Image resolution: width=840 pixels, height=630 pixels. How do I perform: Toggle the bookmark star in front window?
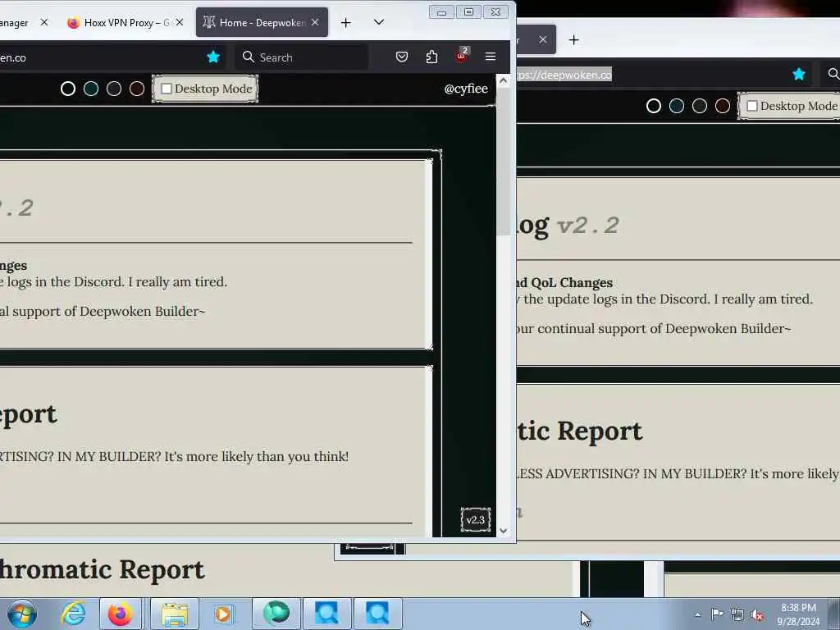pos(213,57)
